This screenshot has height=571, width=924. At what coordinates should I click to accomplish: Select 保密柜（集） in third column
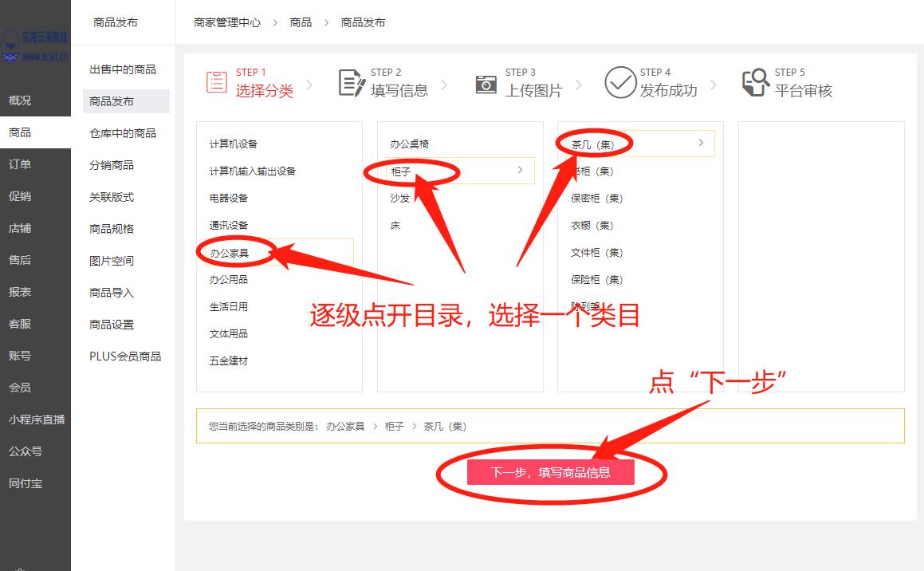click(x=597, y=199)
